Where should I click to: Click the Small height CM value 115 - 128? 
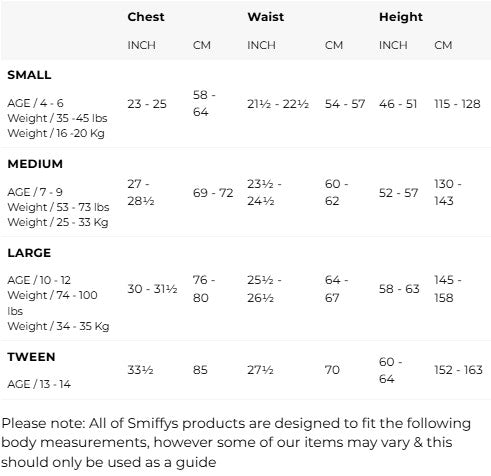[x=457, y=104]
